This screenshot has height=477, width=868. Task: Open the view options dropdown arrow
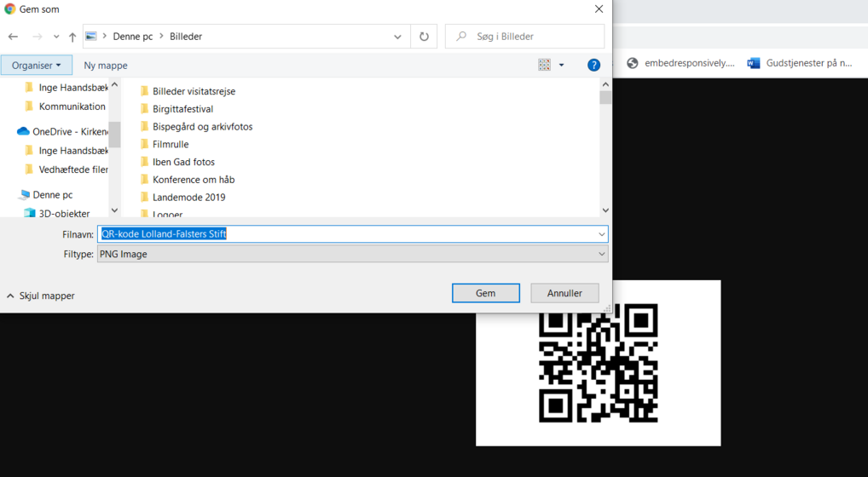561,65
